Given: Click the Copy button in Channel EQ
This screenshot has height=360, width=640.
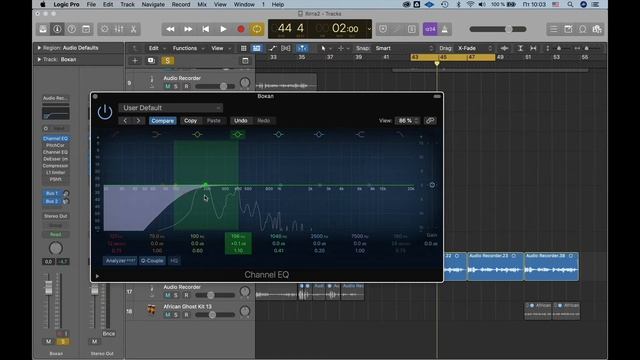Looking at the screenshot, I should [190, 120].
